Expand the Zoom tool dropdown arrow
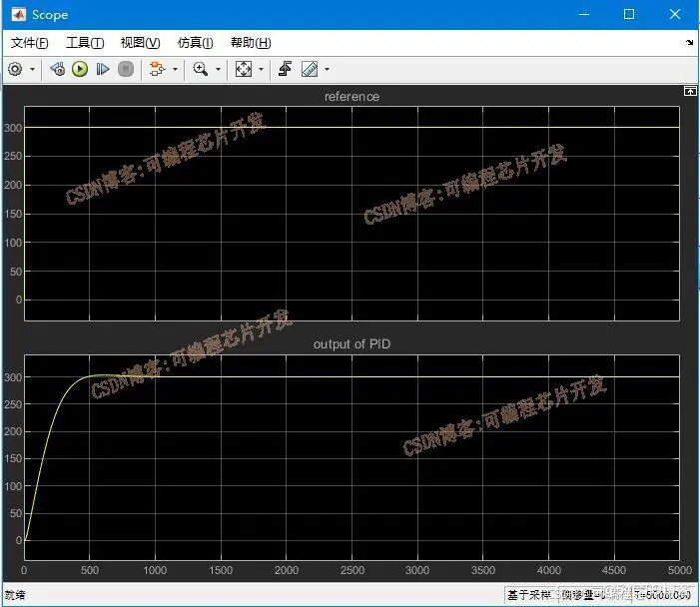Viewport: 700px width, 607px height. (x=218, y=69)
